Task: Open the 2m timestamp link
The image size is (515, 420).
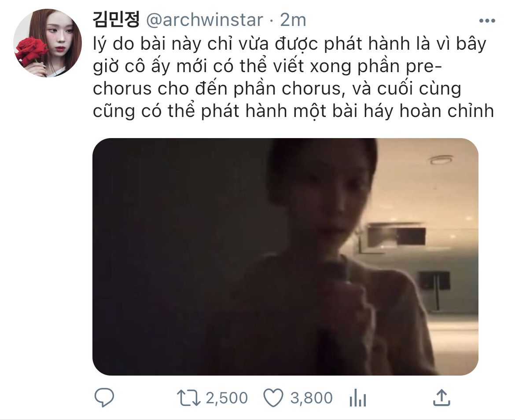Action: click(x=293, y=20)
